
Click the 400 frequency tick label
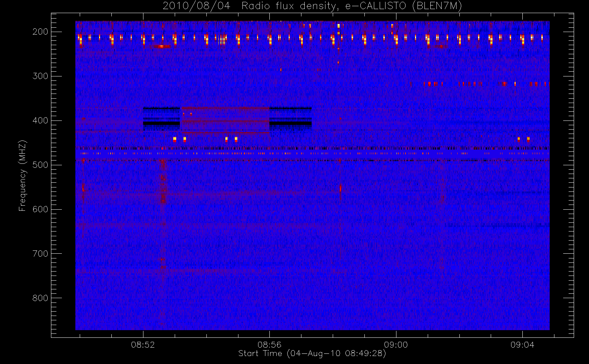(x=40, y=120)
